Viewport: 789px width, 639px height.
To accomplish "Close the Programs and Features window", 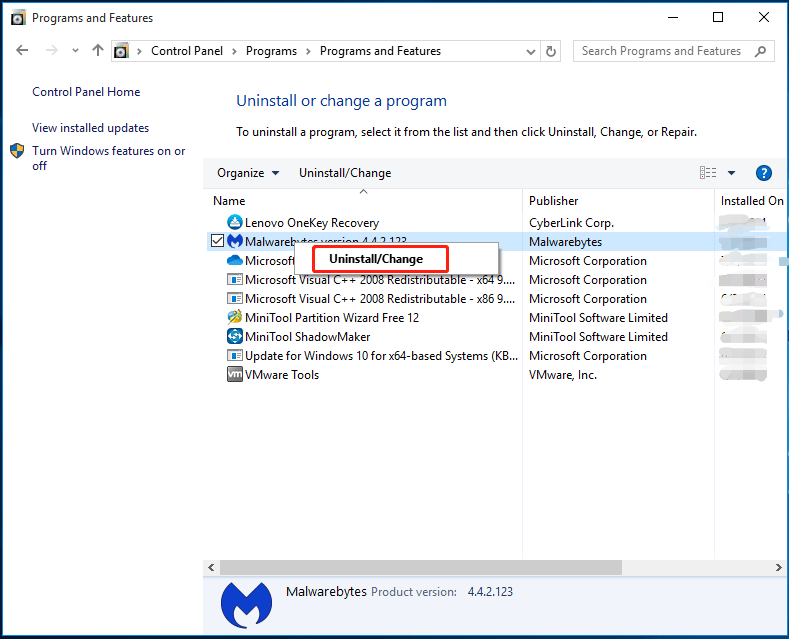I will [763, 18].
